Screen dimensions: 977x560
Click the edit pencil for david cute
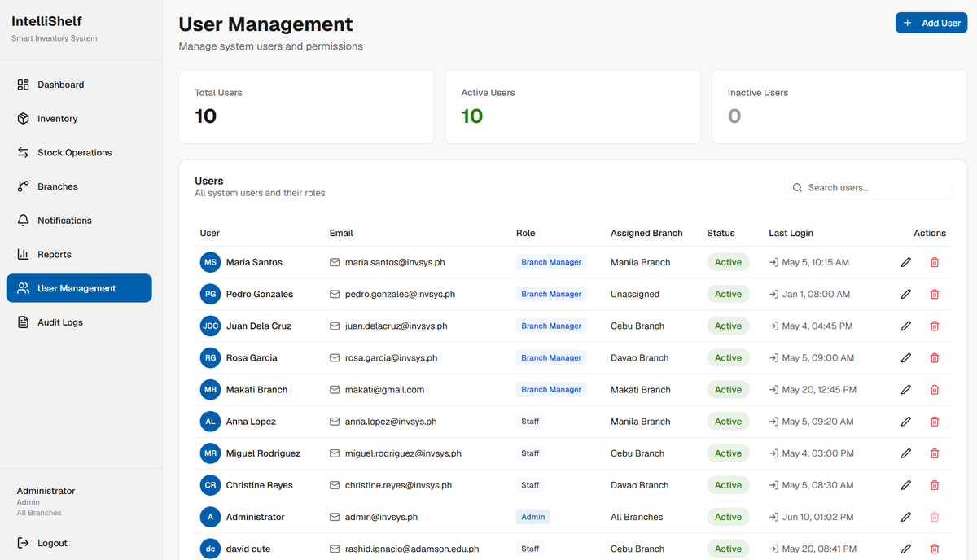pyautogui.click(x=906, y=549)
